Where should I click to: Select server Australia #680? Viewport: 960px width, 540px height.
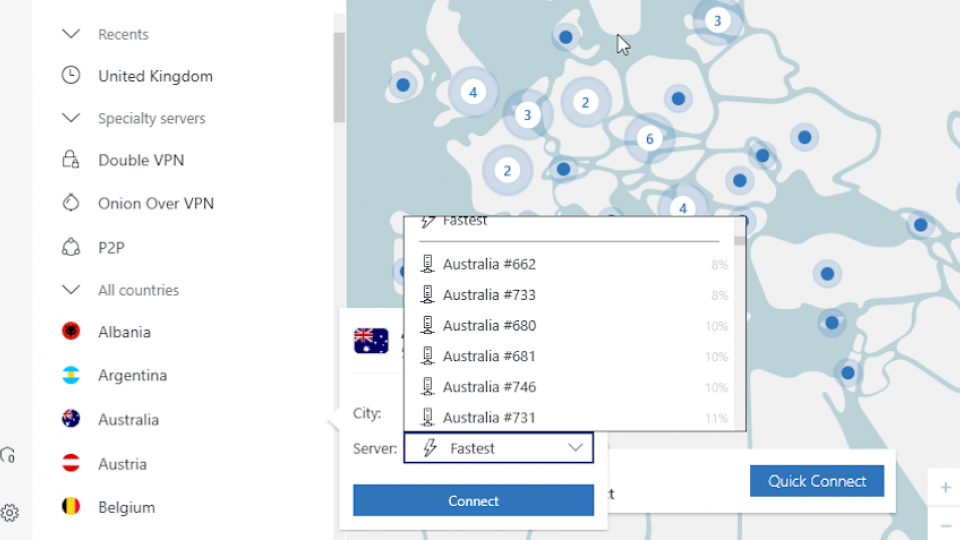569,325
